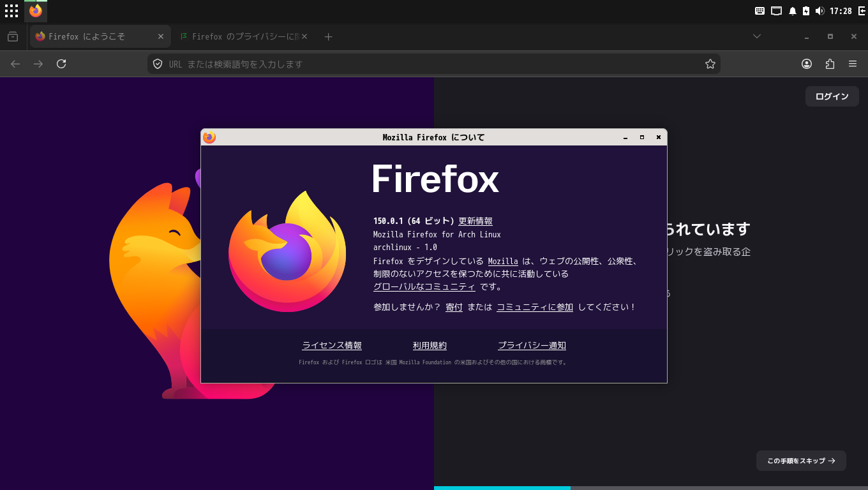Reload the current page
This screenshot has width=868, height=490.
pos(61,64)
